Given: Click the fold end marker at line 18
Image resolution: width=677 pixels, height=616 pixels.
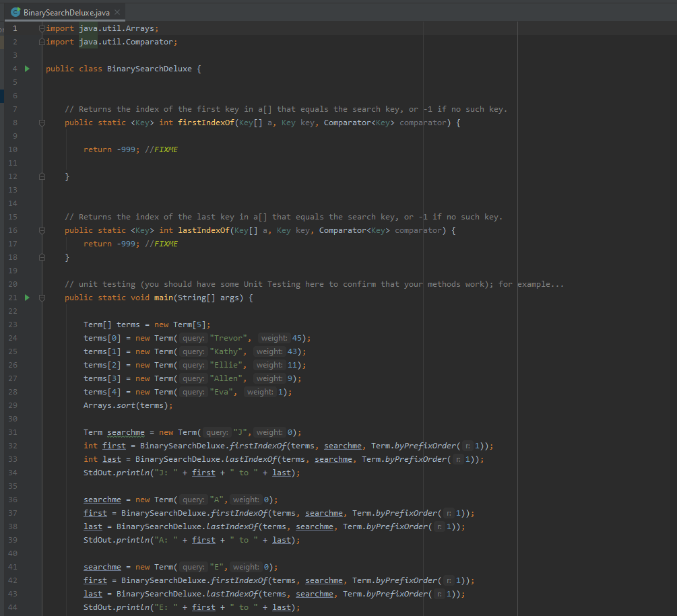Looking at the screenshot, I should [x=42, y=257].
